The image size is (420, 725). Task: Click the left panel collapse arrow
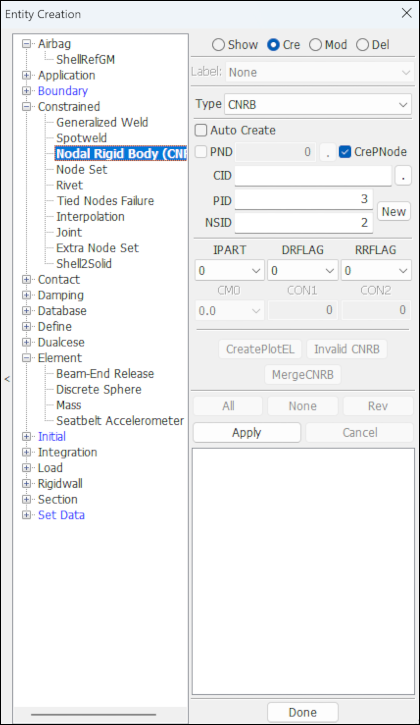click(x=6, y=379)
